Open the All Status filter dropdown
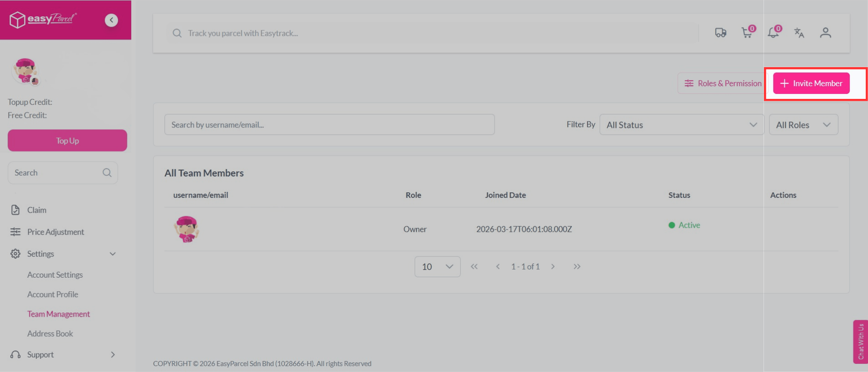Image resolution: width=868 pixels, height=372 pixels. click(x=681, y=125)
